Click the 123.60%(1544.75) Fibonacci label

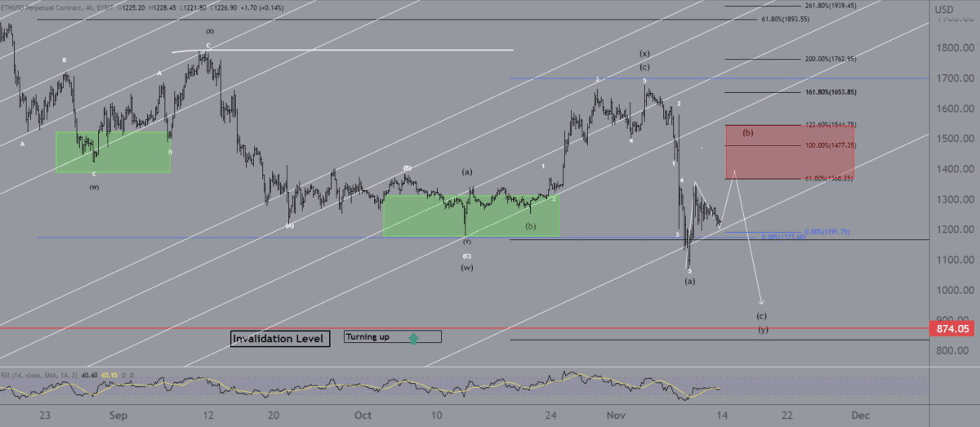[x=831, y=125]
